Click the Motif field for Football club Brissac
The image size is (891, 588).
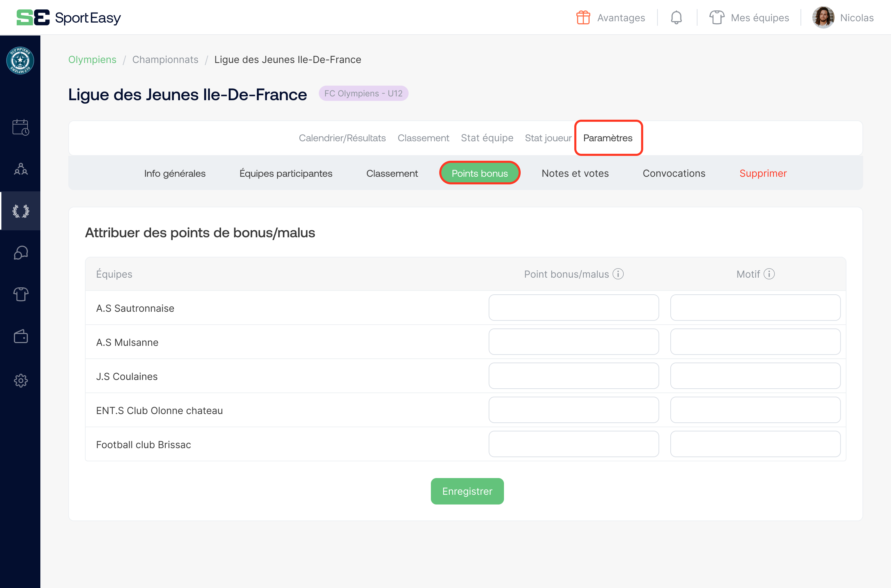coord(755,444)
